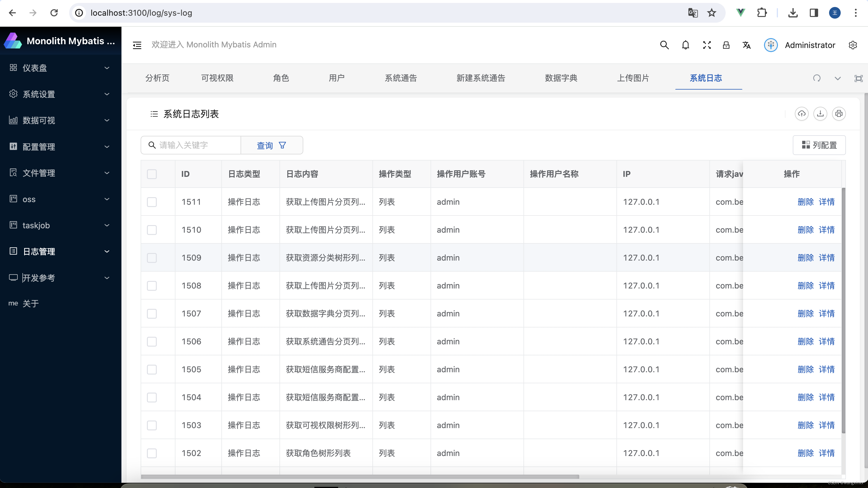Enter fullscreen via the expand arrows icon
The height and width of the screenshot is (488, 868).
click(707, 45)
